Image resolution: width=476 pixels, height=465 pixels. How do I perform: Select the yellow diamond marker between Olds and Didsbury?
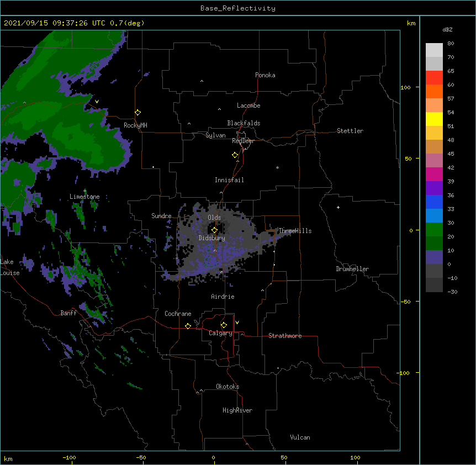point(214,230)
